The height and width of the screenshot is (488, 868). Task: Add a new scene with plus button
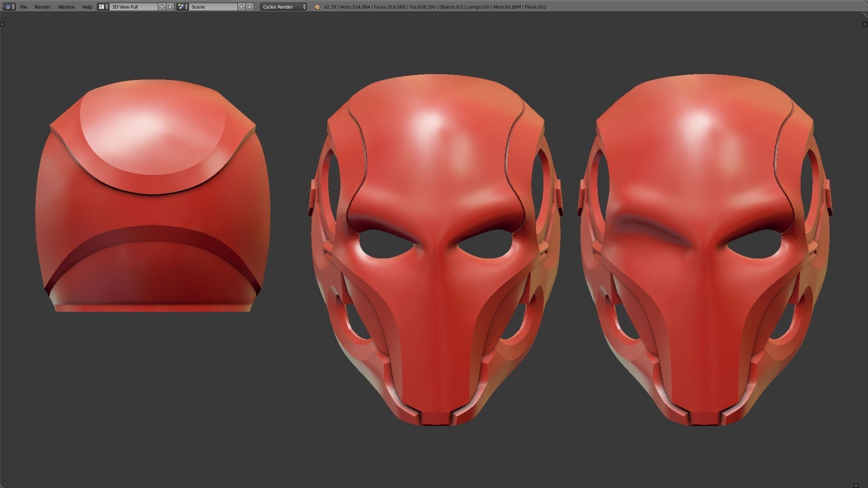click(242, 7)
